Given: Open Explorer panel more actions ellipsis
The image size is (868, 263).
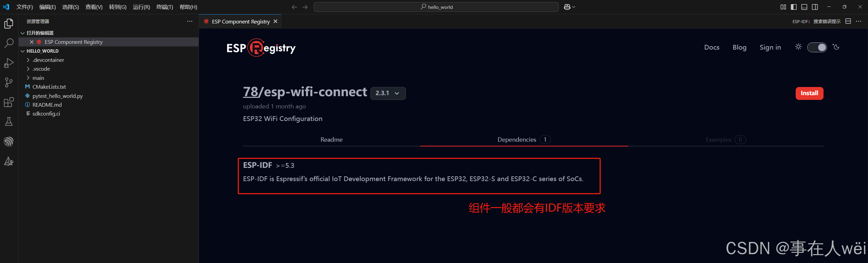Looking at the screenshot, I should [x=190, y=21].
